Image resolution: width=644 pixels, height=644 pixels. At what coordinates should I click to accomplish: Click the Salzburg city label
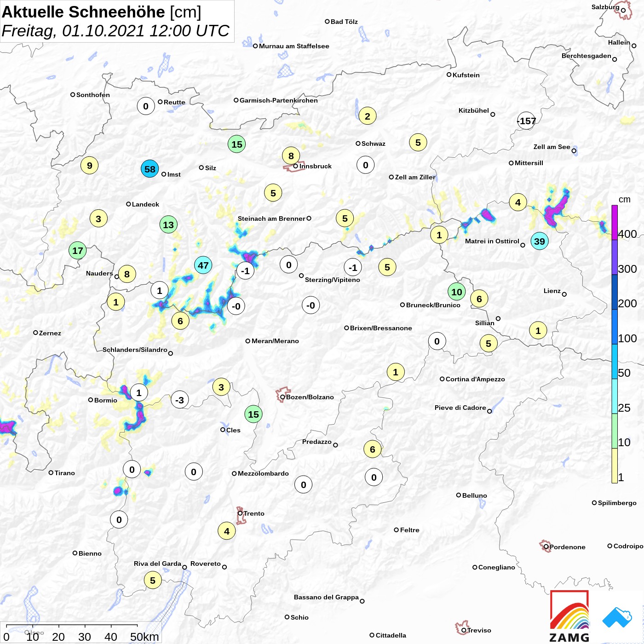pos(605,7)
